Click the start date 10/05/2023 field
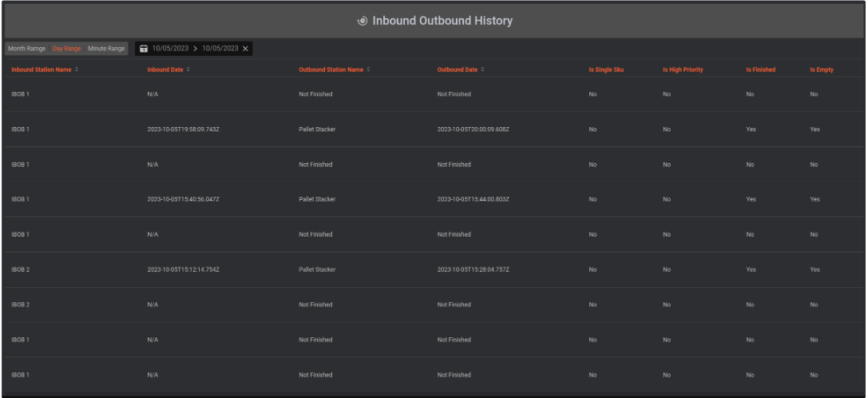Image resolution: width=868 pixels, height=398 pixels. (171, 49)
